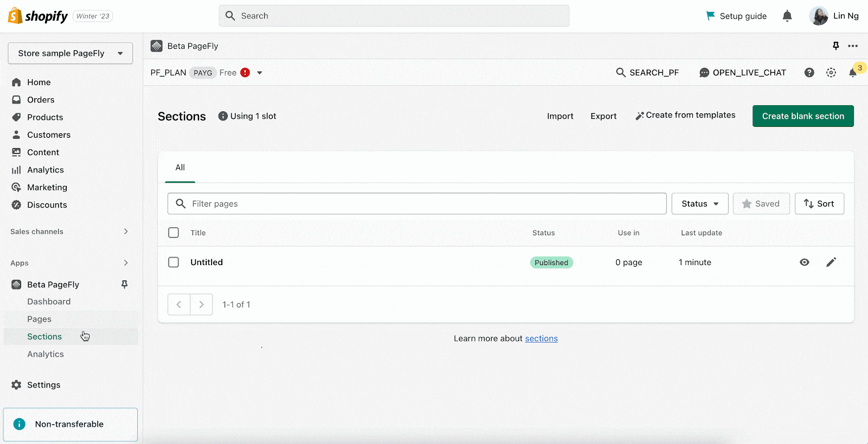Open the three-dot more actions menu

tap(853, 46)
